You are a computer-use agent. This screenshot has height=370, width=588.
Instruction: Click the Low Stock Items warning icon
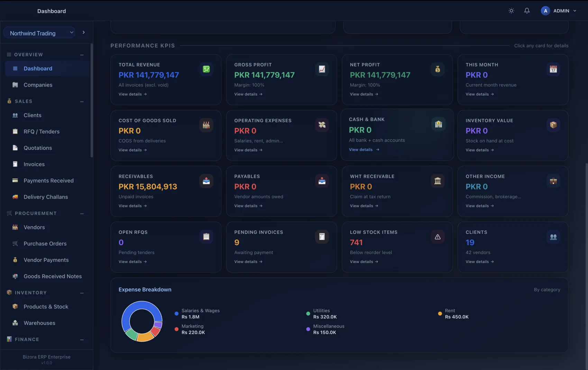(x=438, y=237)
